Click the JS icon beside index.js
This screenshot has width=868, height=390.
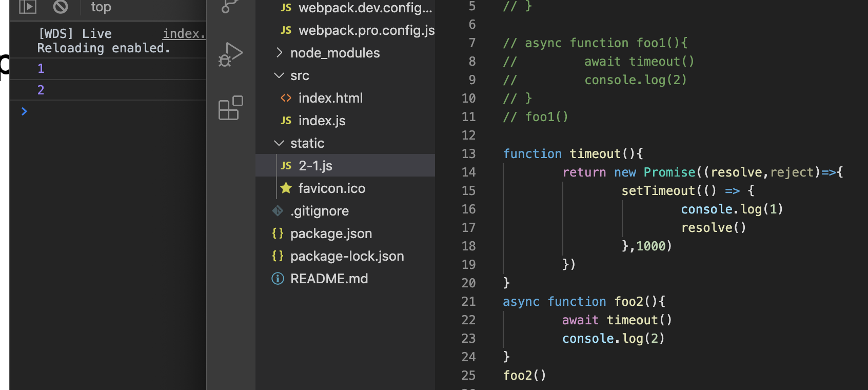286,121
